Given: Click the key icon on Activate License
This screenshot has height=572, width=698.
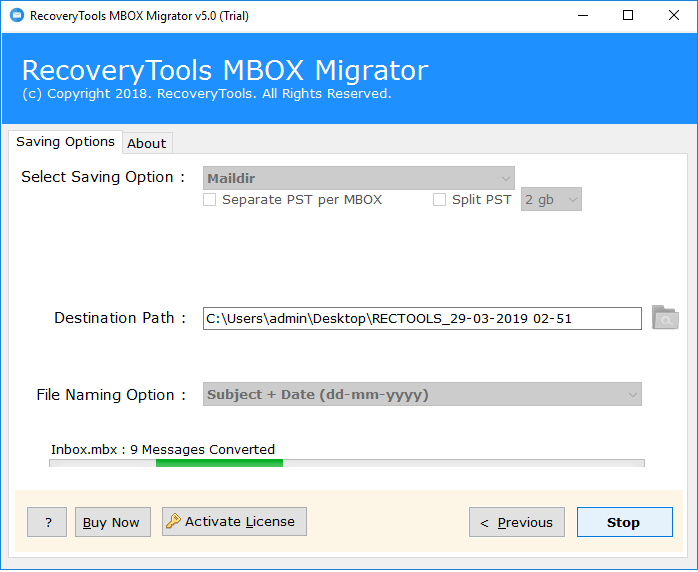Looking at the screenshot, I should pos(173,521).
